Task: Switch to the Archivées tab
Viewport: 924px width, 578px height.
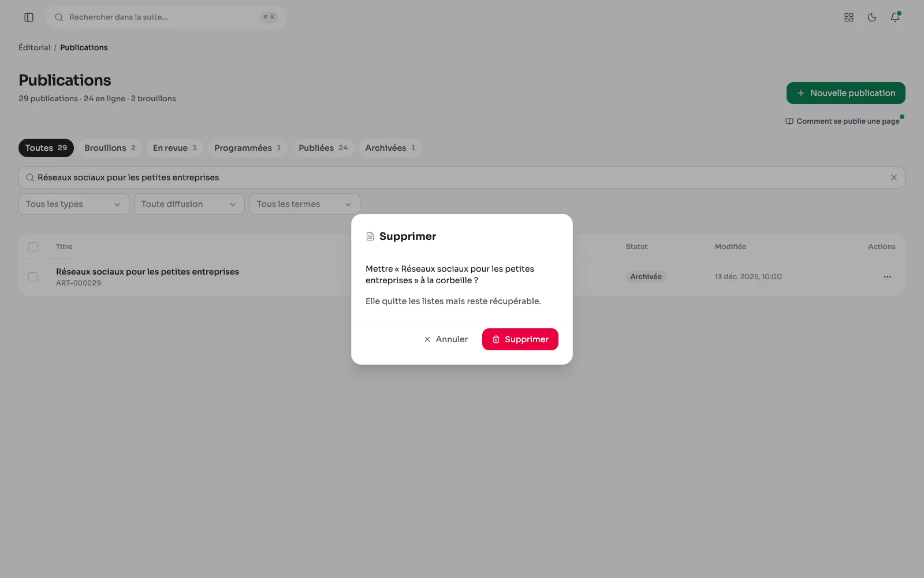Action: click(390, 148)
